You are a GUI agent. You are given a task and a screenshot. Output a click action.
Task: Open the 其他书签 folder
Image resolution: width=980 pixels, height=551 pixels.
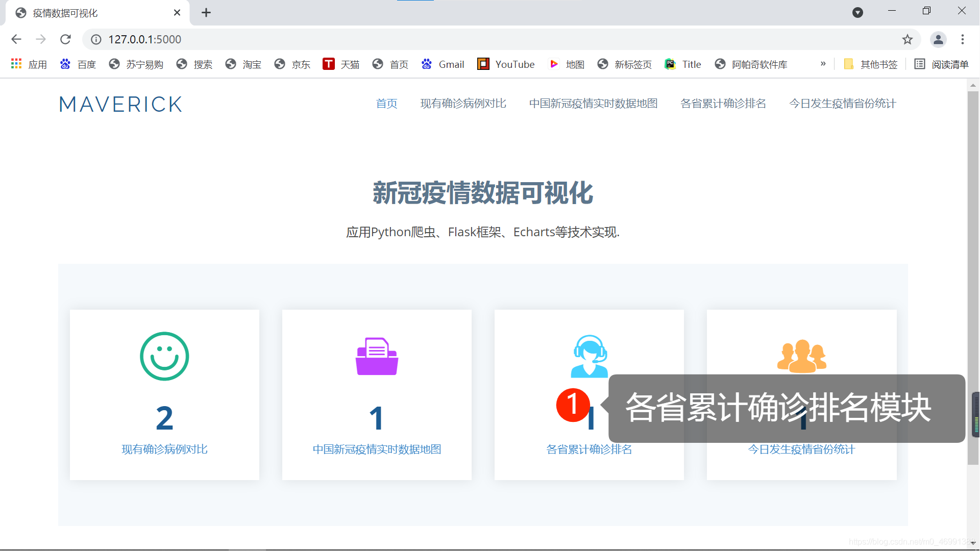click(x=871, y=64)
